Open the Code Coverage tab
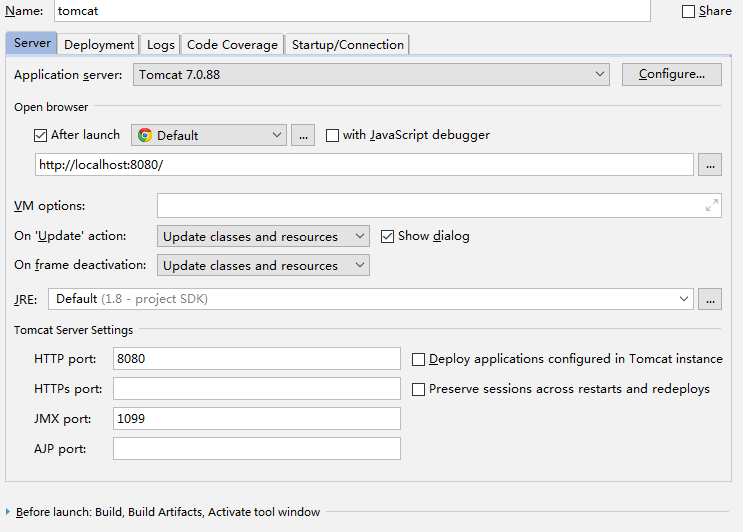Screen dimensions: 743x532 tap(232, 45)
